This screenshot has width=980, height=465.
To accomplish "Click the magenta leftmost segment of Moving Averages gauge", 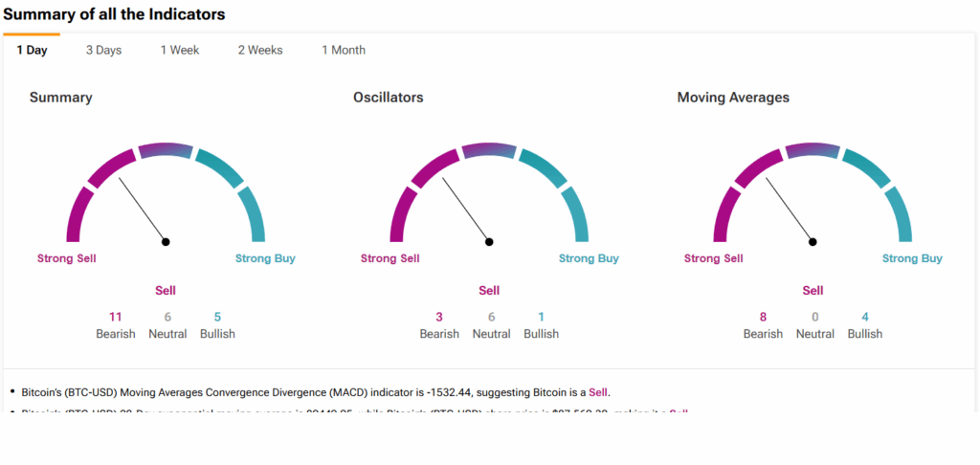I will [x=725, y=212].
